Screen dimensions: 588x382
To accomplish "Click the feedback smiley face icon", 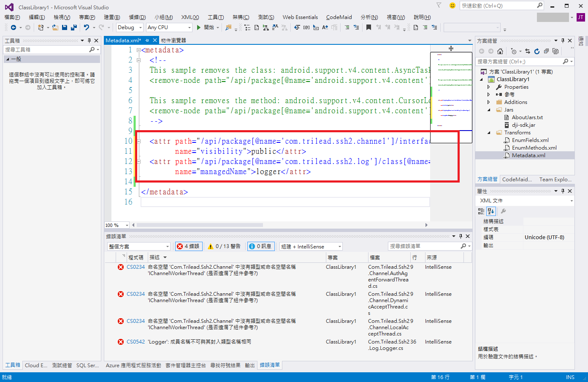I will click(x=453, y=5).
